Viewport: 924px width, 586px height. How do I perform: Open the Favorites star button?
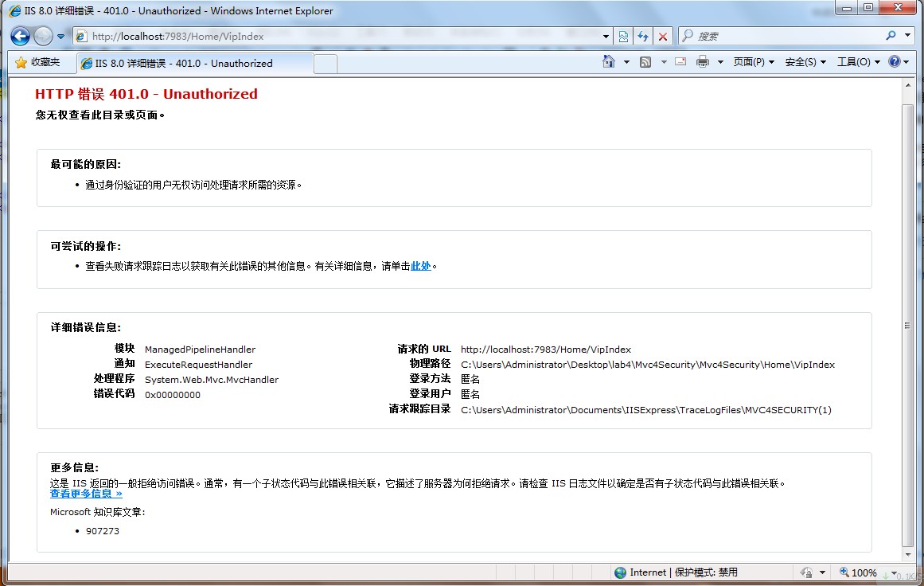tap(37, 62)
